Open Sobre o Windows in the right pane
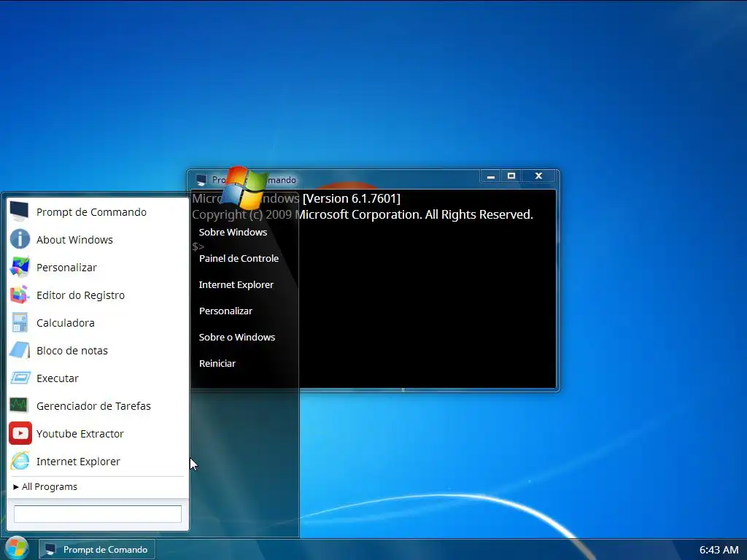 coord(237,337)
